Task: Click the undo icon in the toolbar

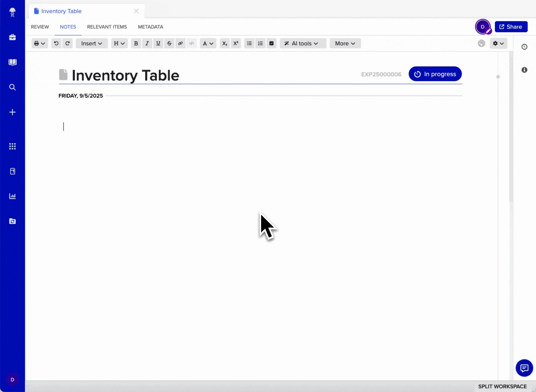Action: pos(56,43)
